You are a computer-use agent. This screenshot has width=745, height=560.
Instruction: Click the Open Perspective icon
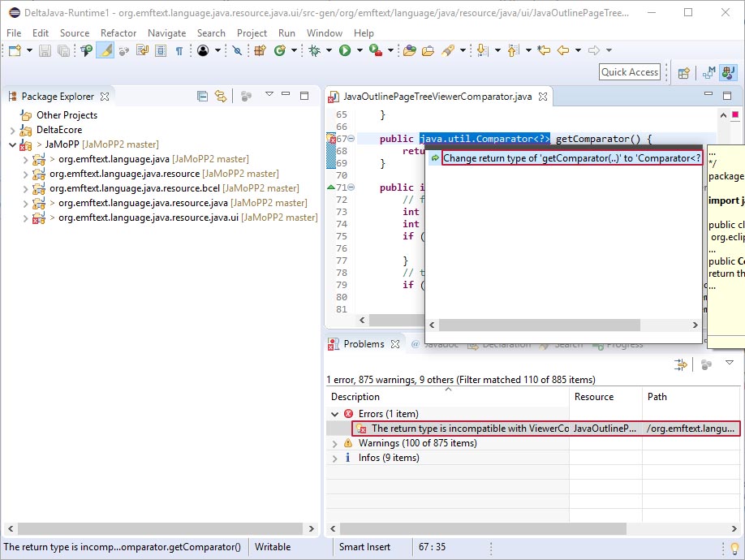683,72
